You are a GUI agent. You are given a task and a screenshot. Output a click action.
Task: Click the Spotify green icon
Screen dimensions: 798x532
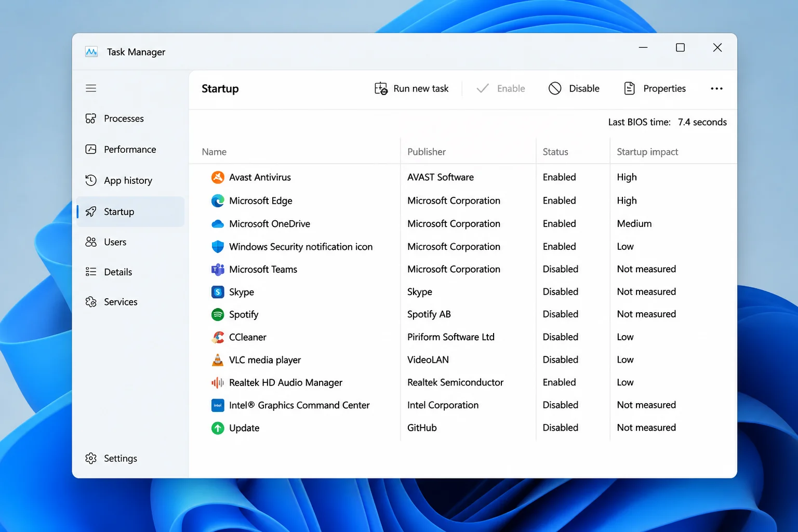(218, 314)
